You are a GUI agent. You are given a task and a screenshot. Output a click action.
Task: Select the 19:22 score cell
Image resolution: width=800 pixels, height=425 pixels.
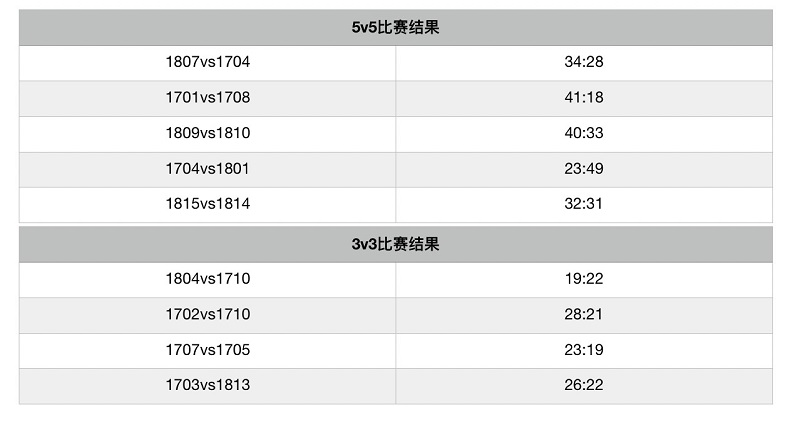point(584,280)
